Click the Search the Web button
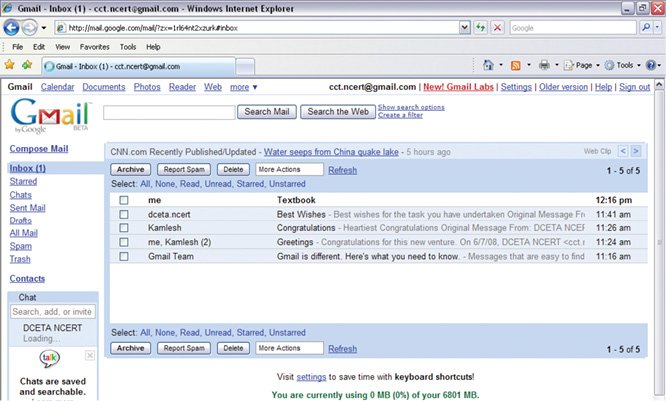Viewport: 666px width, 401px height. point(338,112)
